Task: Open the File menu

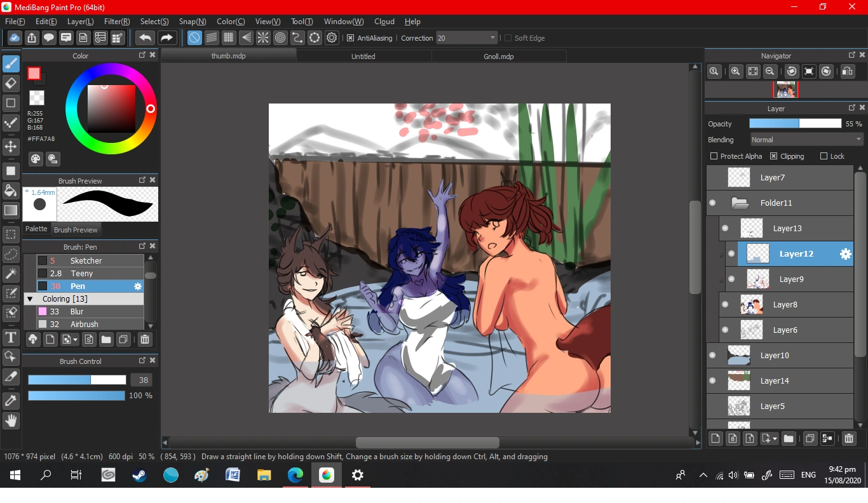Action: pos(15,22)
